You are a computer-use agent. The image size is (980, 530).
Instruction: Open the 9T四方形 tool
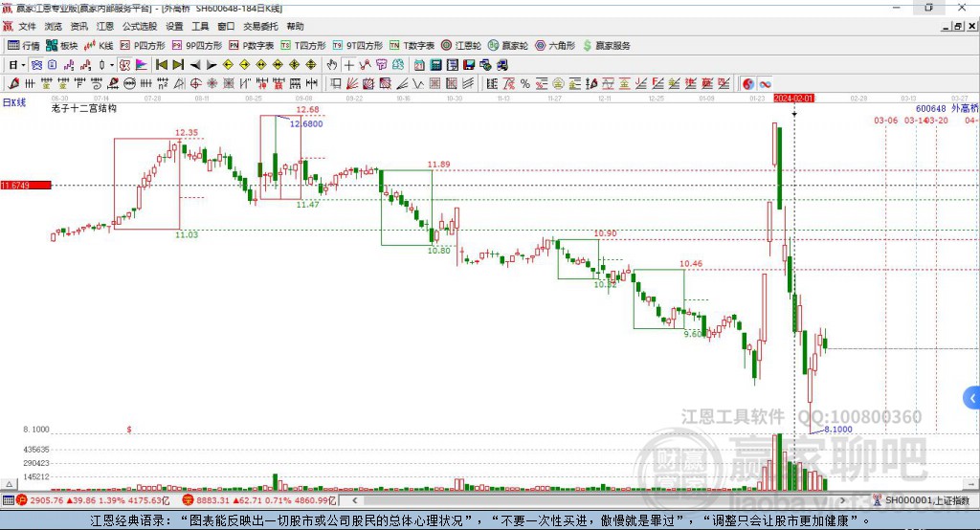tap(358, 46)
